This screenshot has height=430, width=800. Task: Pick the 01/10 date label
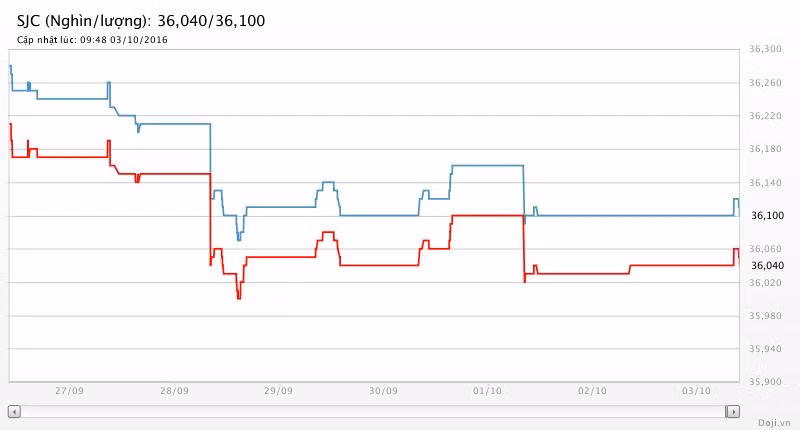coord(488,391)
